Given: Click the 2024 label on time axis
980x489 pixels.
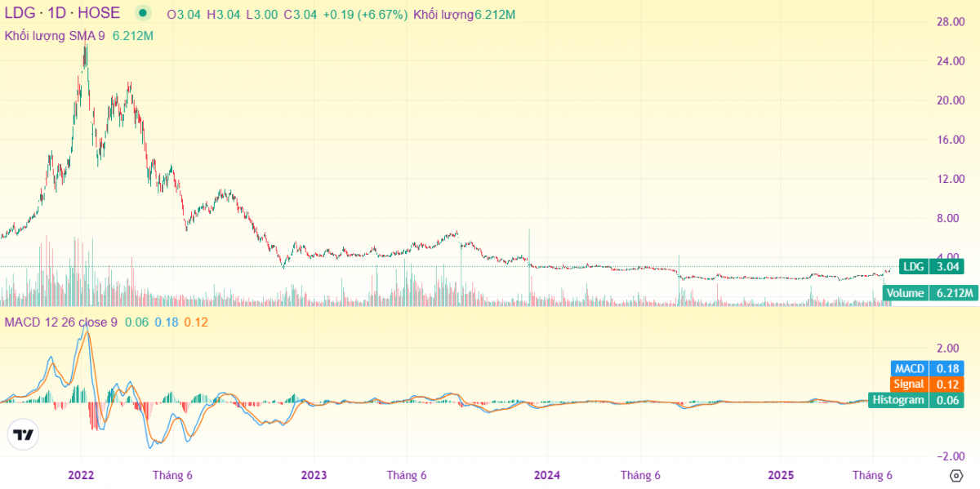Looking at the screenshot, I should click(x=546, y=475).
